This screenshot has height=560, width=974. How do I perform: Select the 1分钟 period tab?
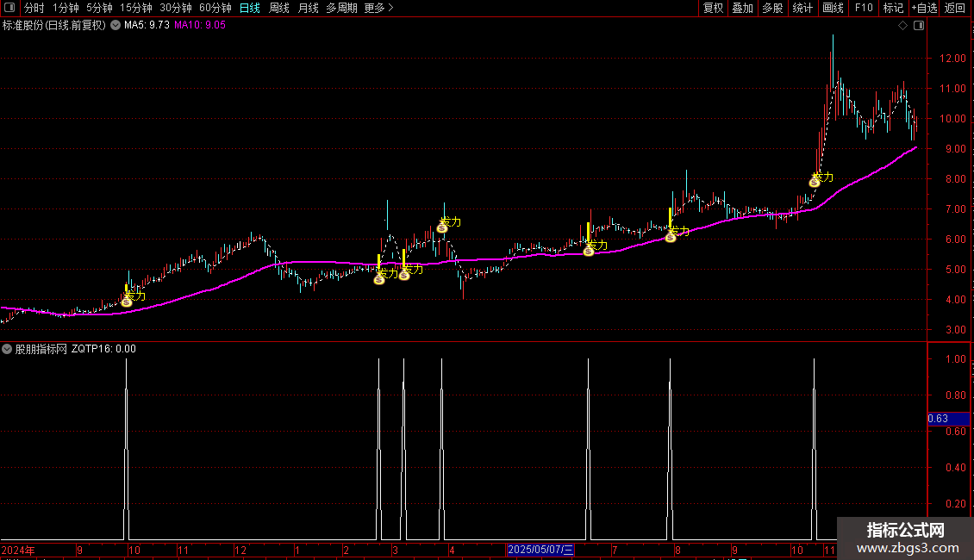click(66, 8)
